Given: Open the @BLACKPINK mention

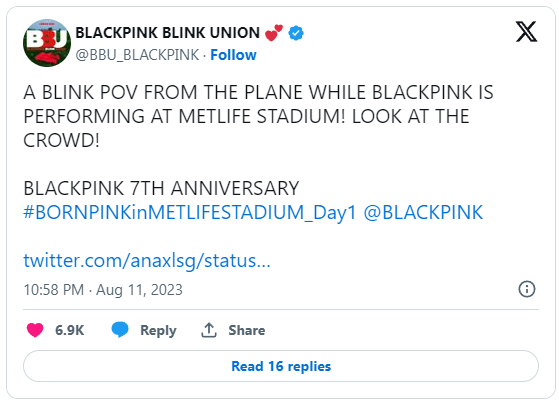Looking at the screenshot, I should pos(423,213).
